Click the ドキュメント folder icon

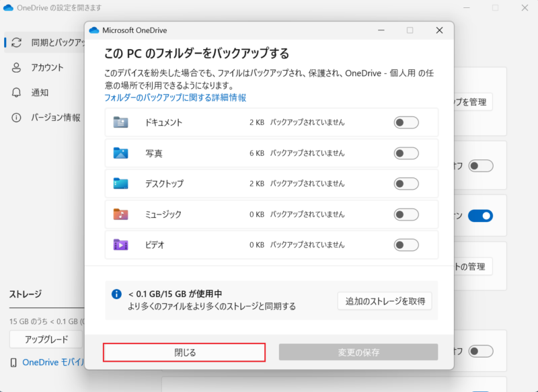click(121, 122)
